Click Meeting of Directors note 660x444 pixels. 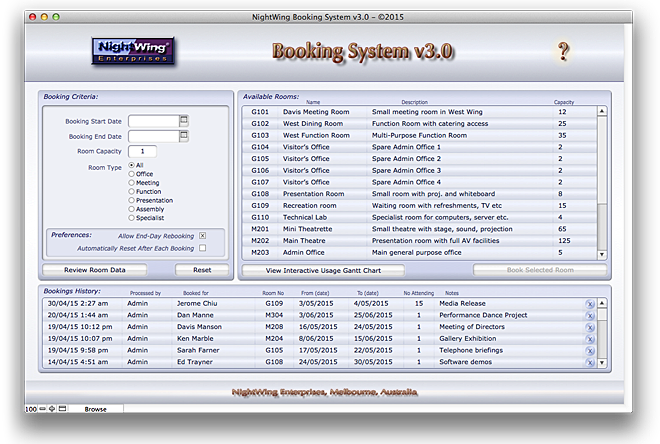[472, 327]
